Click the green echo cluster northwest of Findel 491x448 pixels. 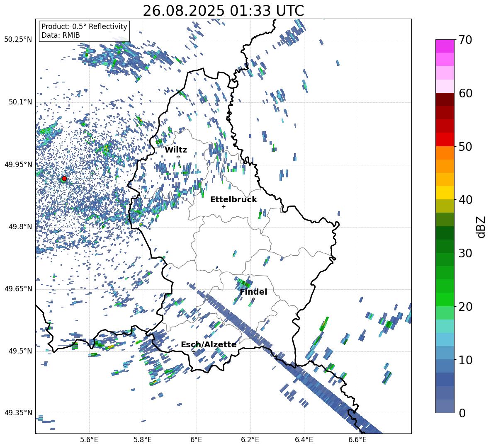243,283
